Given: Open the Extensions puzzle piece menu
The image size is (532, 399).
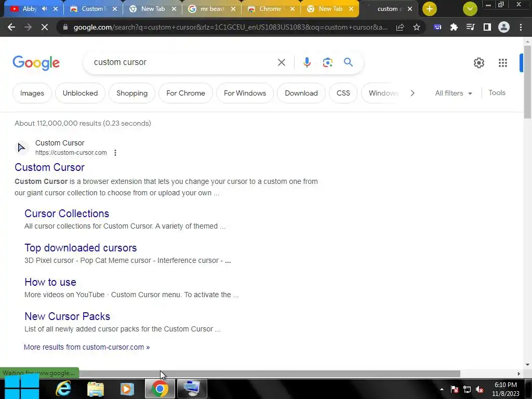Looking at the screenshot, I should point(454,27).
